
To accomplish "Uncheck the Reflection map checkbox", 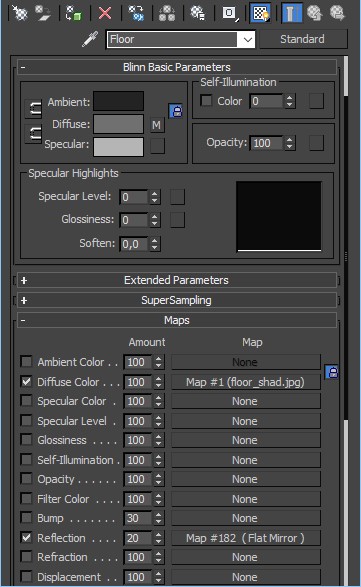I will tap(26, 538).
